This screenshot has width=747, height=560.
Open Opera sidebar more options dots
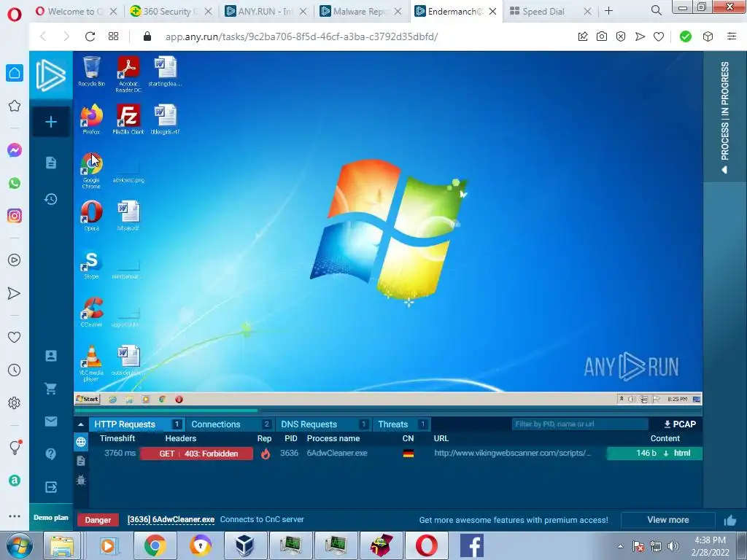(x=15, y=516)
